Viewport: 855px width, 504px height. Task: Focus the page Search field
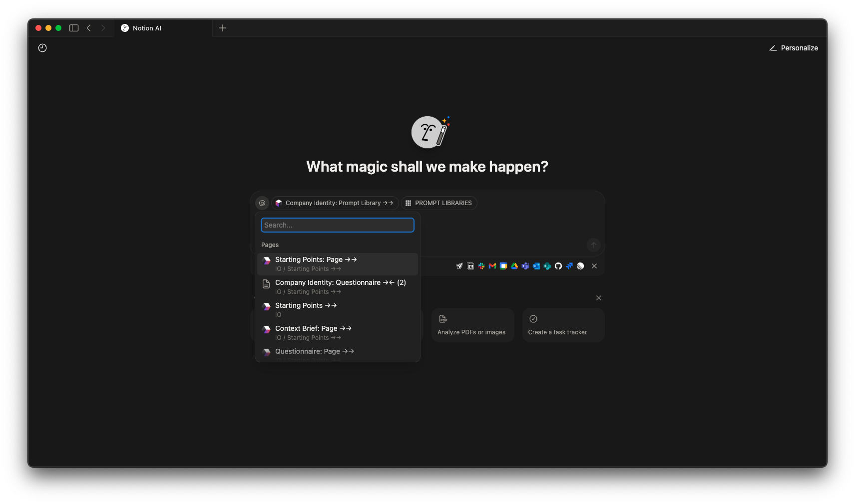(x=338, y=225)
